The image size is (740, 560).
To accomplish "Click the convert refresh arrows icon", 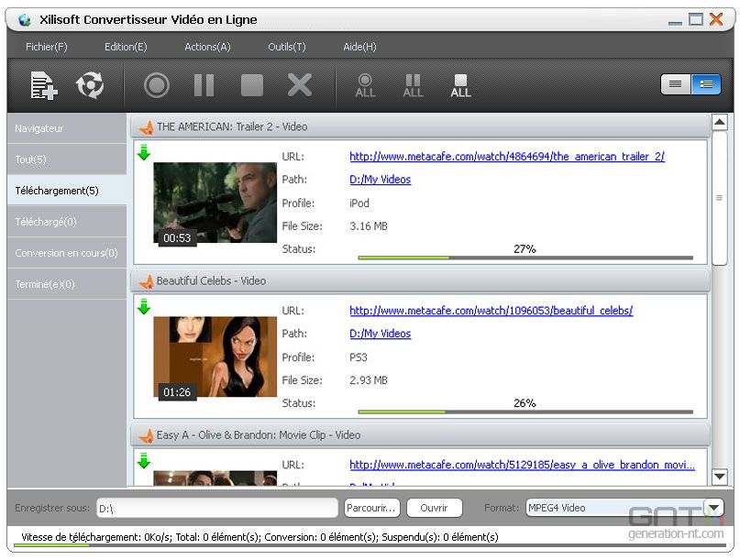I will (90, 85).
